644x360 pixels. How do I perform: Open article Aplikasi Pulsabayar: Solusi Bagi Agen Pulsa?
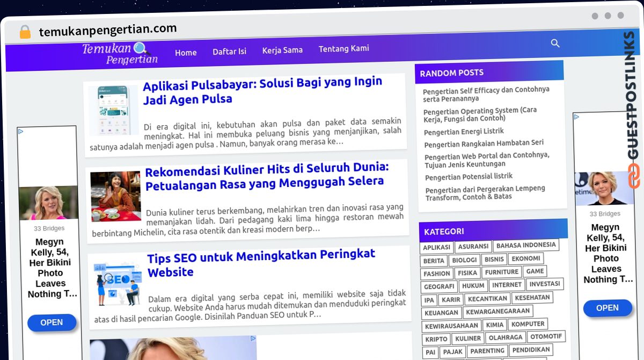(263, 91)
